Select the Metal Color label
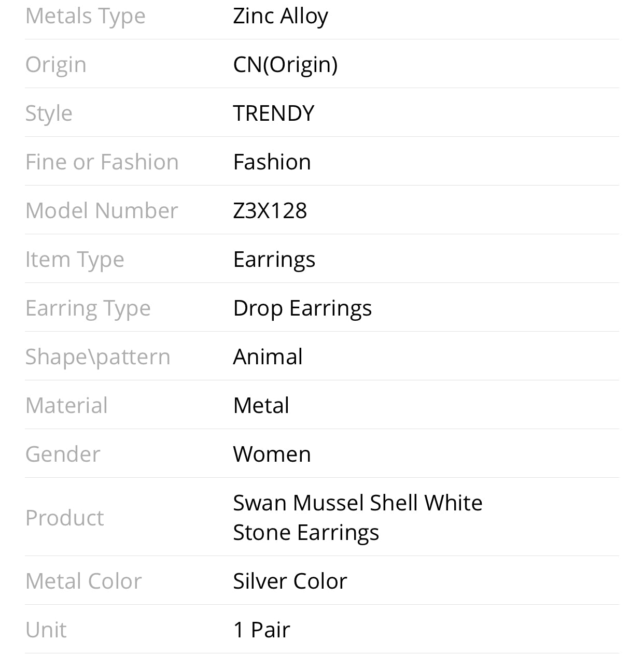 coord(83,581)
